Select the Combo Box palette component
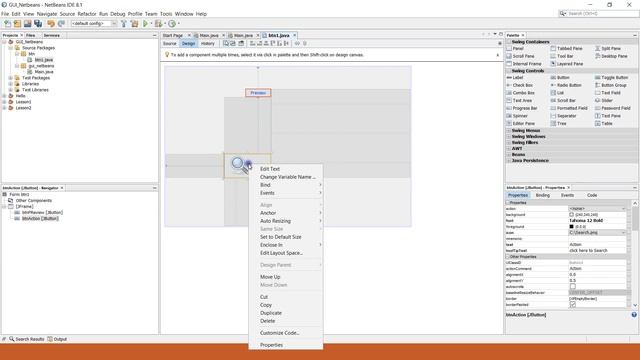The height and width of the screenshot is (360, 640). tap(520, 93)
